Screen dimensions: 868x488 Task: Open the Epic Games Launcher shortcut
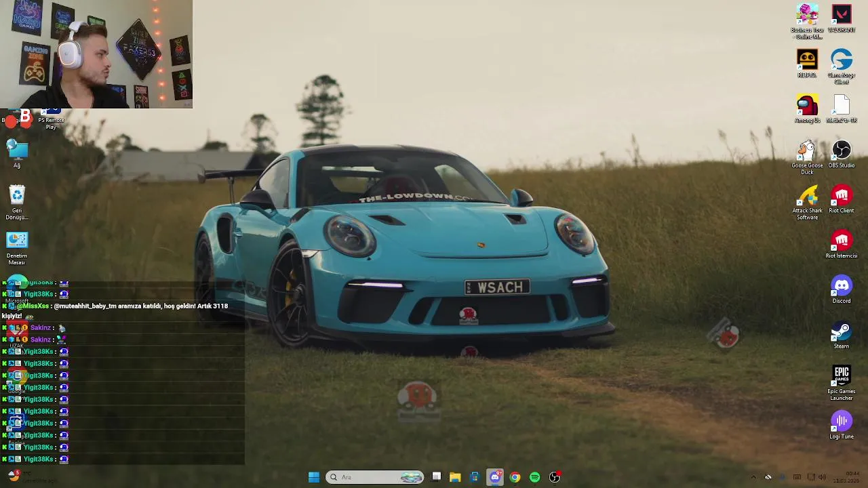tap(842, 383)
